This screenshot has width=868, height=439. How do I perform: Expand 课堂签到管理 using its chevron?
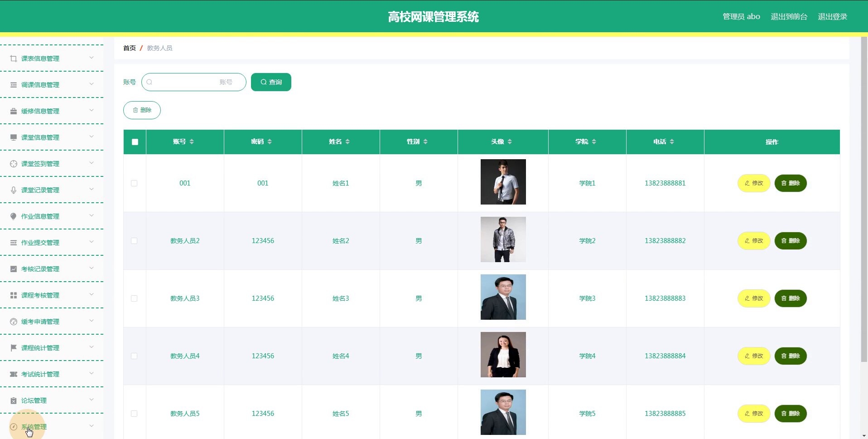(92, 163)
